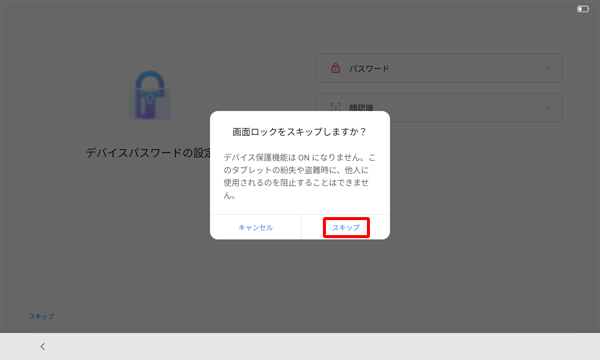The width and height of the screenshot is (600, 360).
Task: Expand the 顔認識 row chevron
Action: [x=548, y=108]
